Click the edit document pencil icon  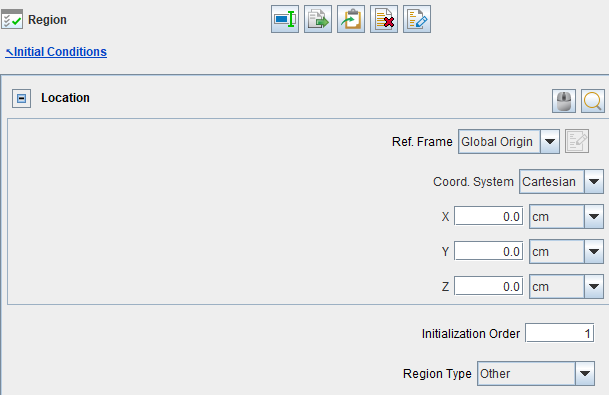click(417, 19)
